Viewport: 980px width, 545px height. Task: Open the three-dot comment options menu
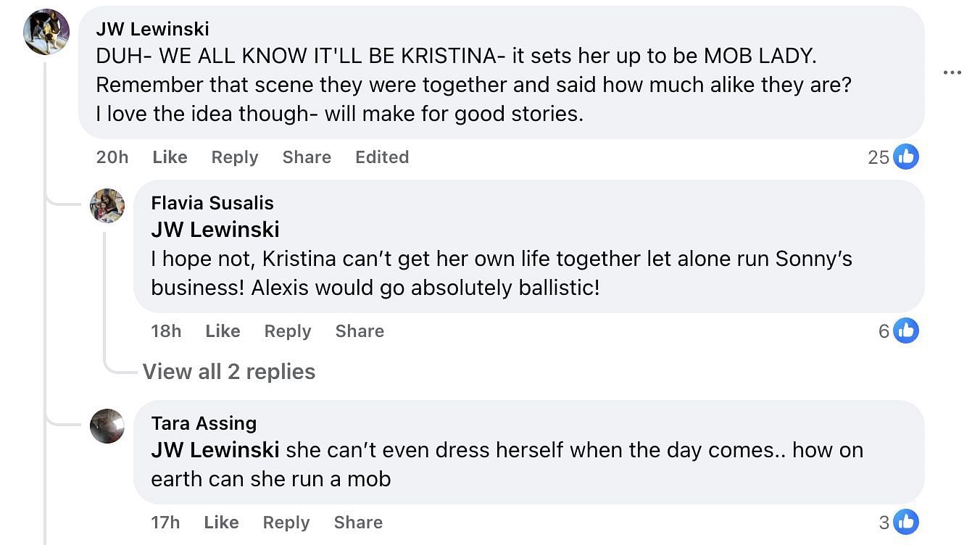tap(952, 72)
